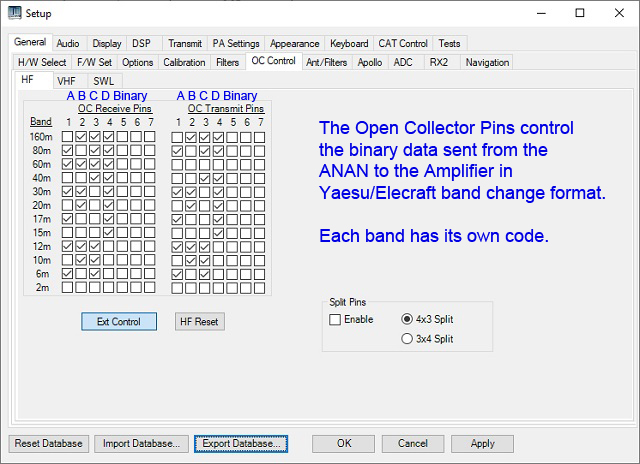Check 2m receive pin 7
Image resolution: width=640 pixels, height=464 pixels.
coord(150,287)
